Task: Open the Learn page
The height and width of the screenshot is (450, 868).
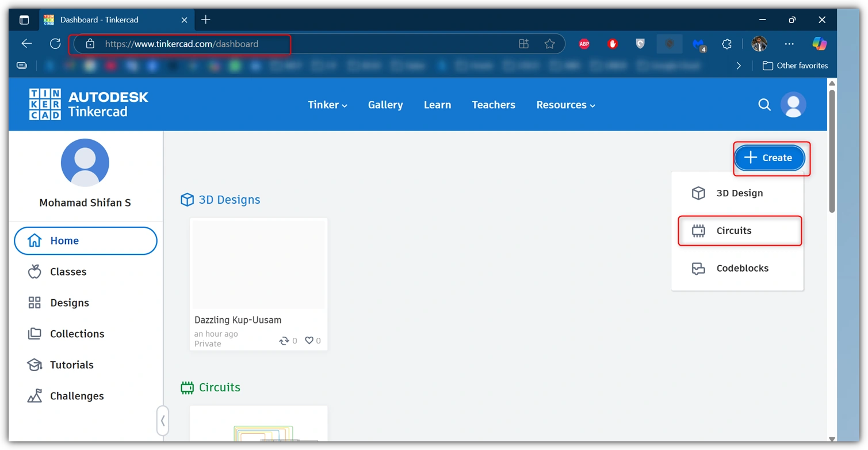Action: 437,105
